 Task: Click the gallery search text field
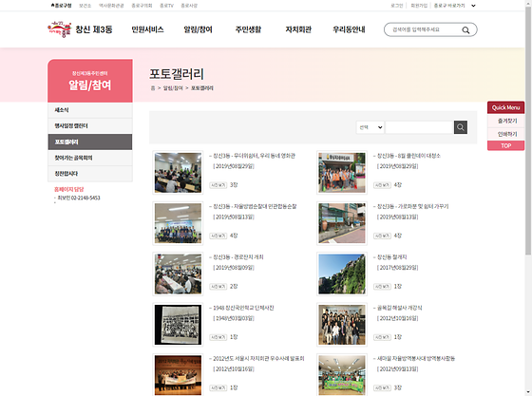(419, 127)
